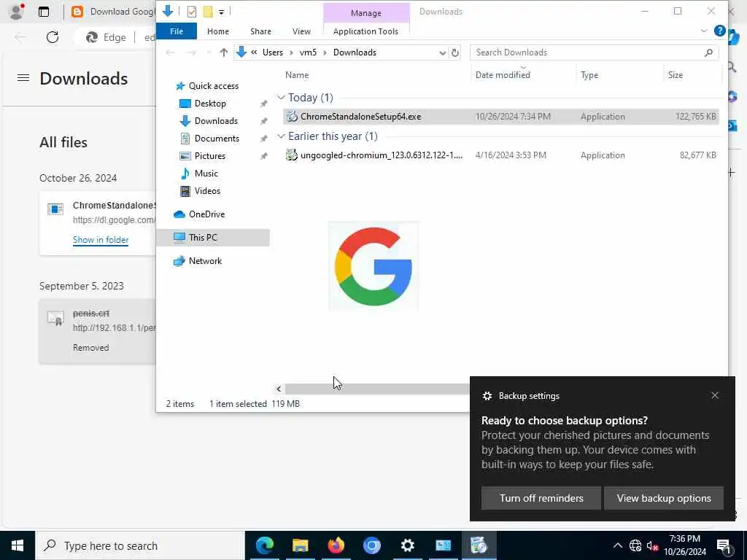This screenshot has height=560, width=747.
Task: Click the taskbar search box
Action: (x=140, y=545)
